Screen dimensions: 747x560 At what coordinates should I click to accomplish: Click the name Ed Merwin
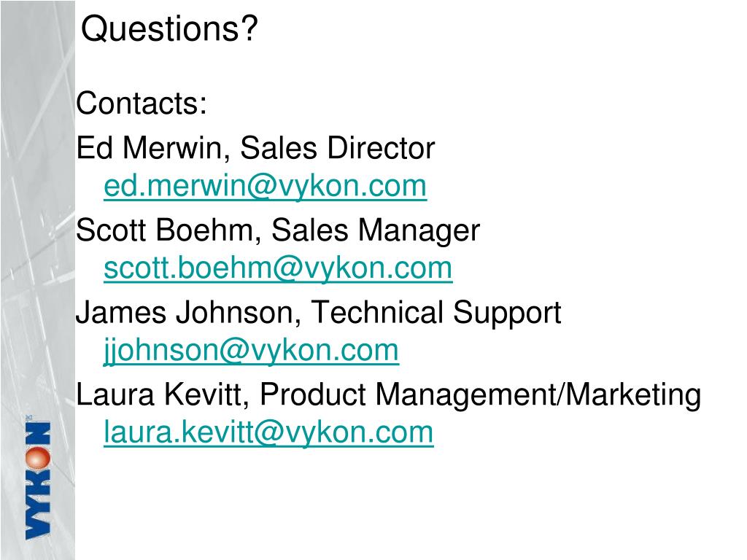[149, 147]
